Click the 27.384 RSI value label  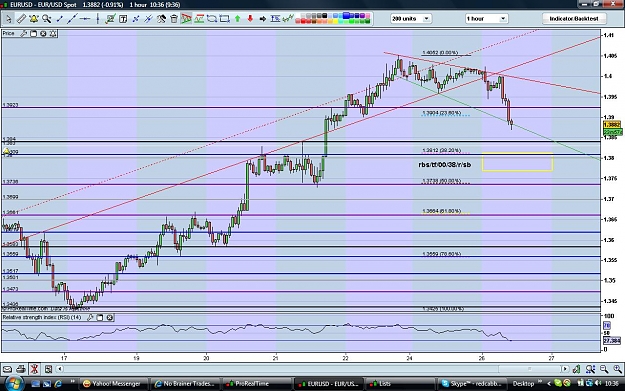coord(612,340)
